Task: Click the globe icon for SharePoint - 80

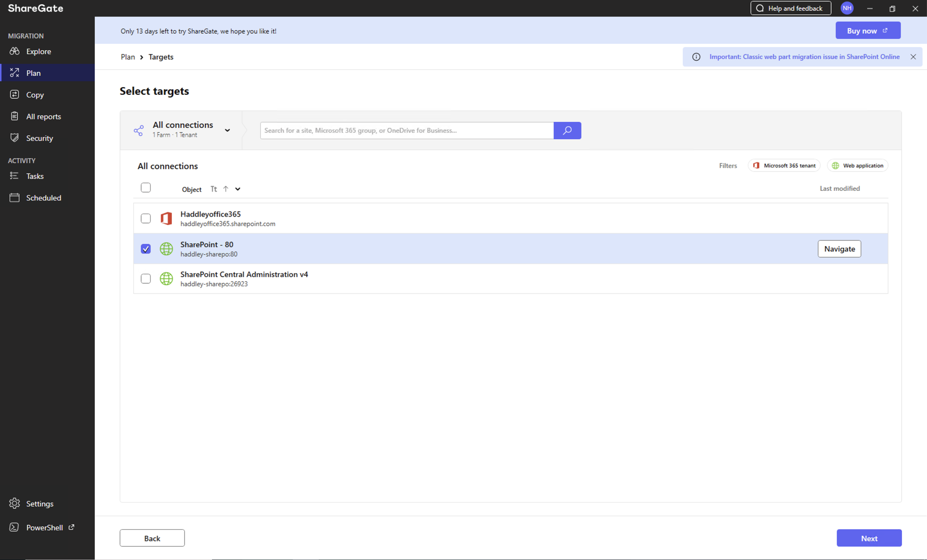Action: pyautogui.click(x=166, y=249)
